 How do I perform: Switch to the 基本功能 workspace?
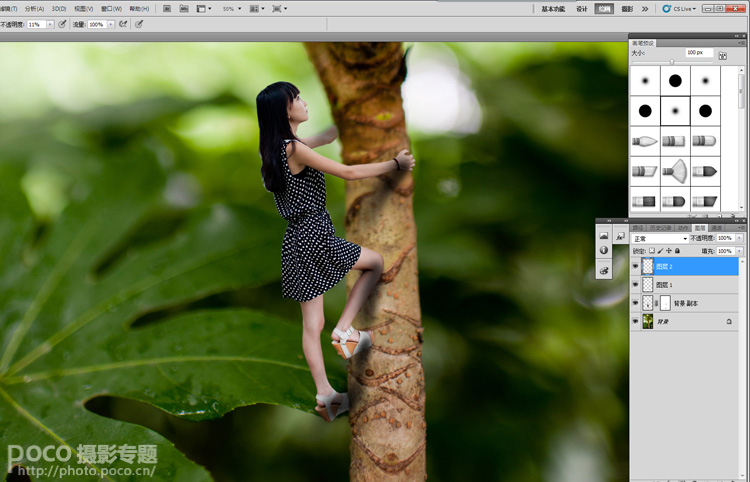(553, 9)
